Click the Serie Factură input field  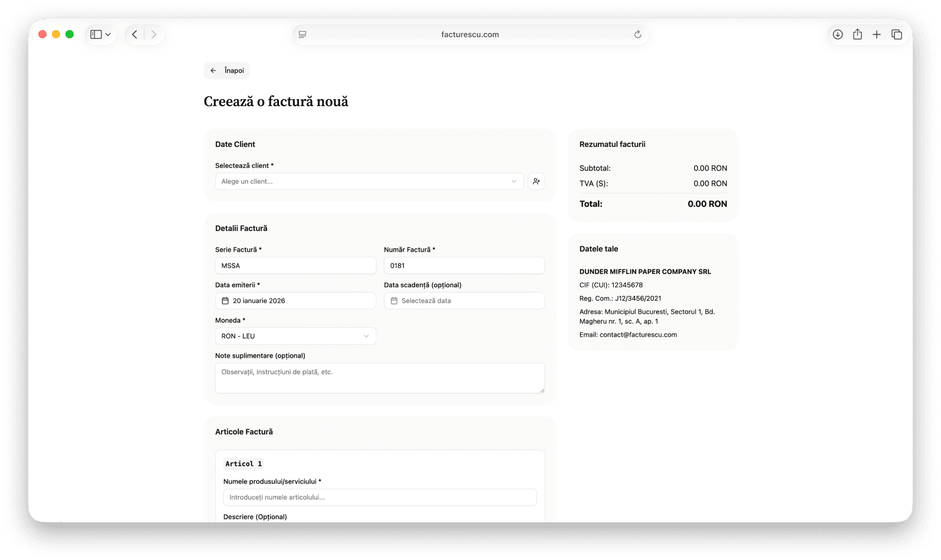point(295,266)
